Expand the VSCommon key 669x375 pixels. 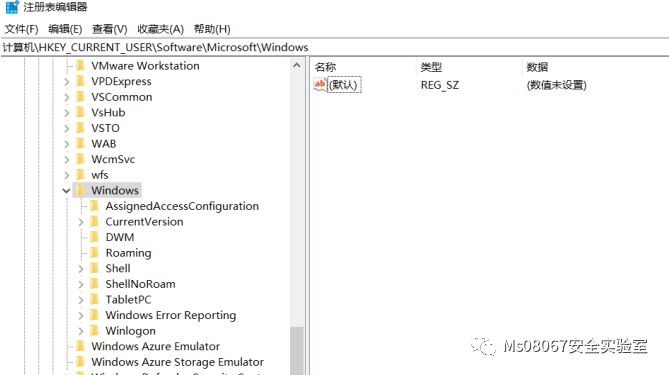(67, 97)
